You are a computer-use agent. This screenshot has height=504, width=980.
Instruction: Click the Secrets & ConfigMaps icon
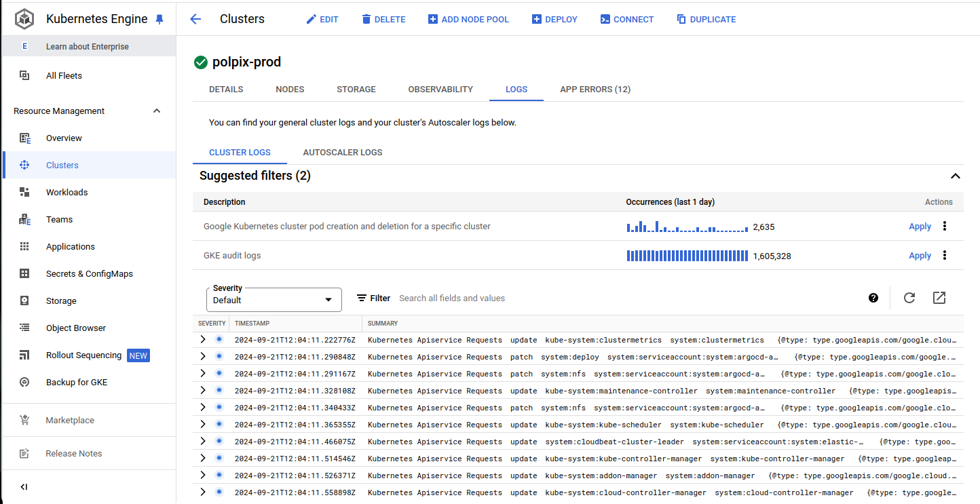[24, 273]
